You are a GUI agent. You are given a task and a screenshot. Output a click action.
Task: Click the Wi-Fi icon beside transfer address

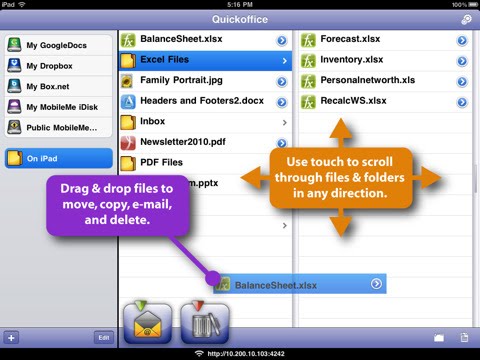tap(199, 354)
